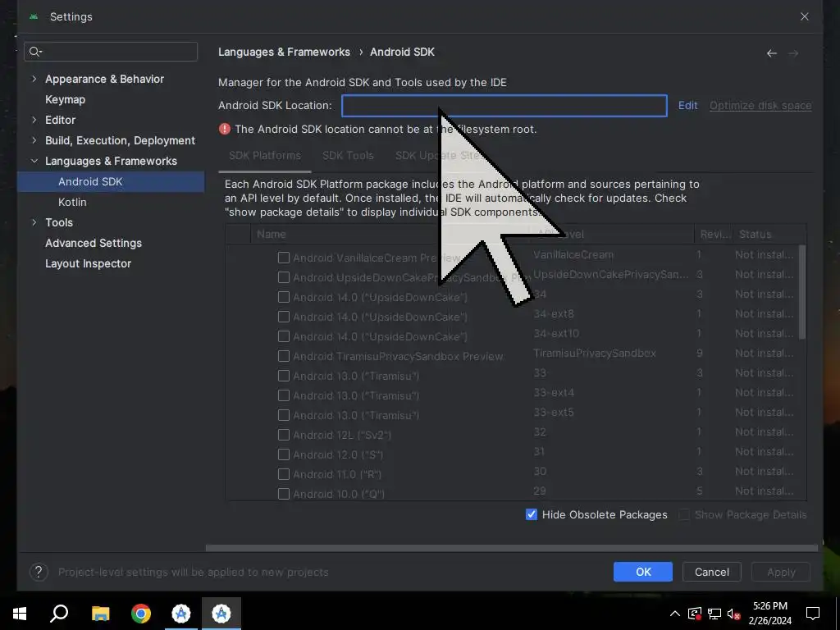
Task: Check Android TiramisuPrivacySandbox Preview
Action: (x=284, y=356)
